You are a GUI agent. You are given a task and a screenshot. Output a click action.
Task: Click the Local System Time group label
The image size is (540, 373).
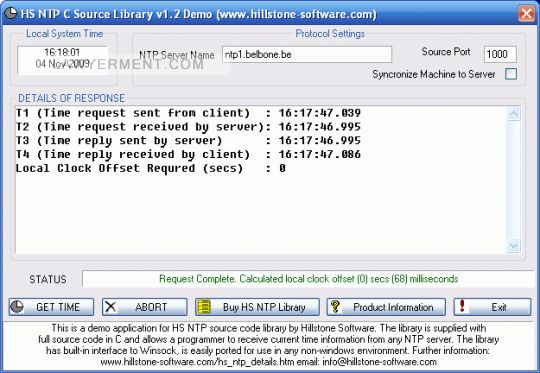click(65, 33)
